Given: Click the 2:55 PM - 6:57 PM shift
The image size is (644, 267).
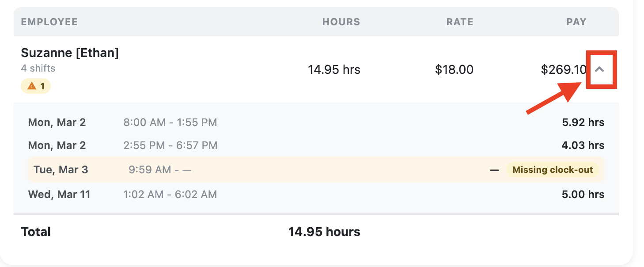Looking at the screenshot, I should click(170, 145).
